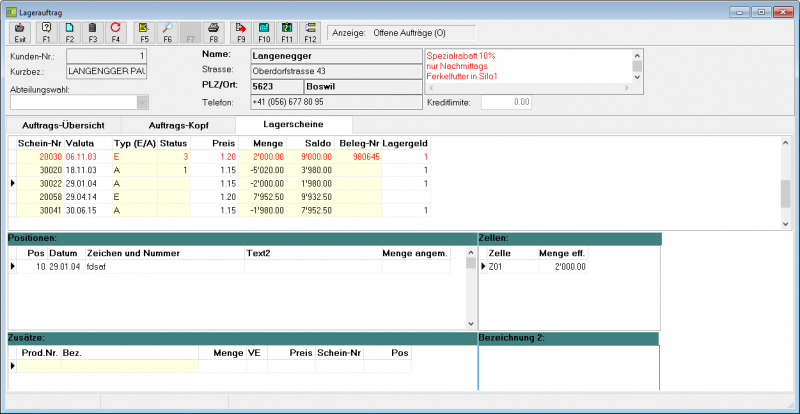Image resolution: width=800 pixels, height=414 pixels.
Task: Open help with the F1 icon
Action: (46, 32)
